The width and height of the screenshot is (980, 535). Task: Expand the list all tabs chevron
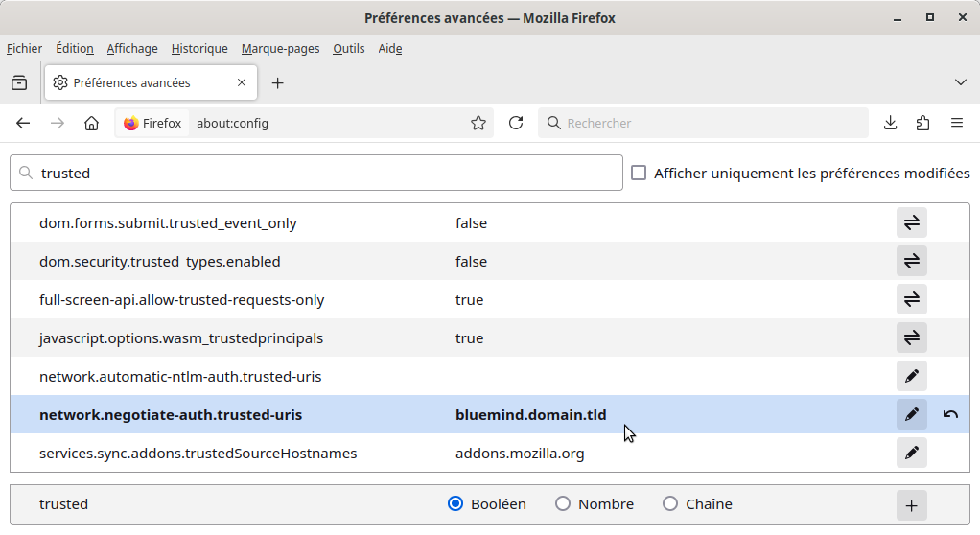pos(960,82)
